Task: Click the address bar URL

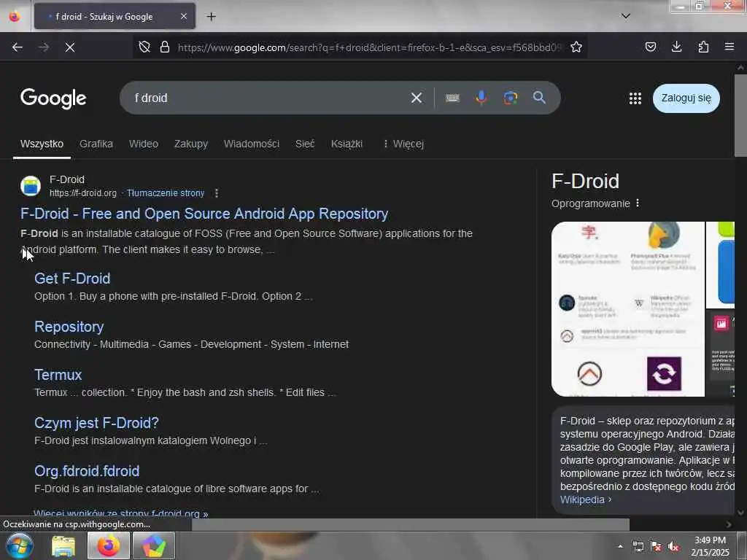Action: click(x=370, y=47)
